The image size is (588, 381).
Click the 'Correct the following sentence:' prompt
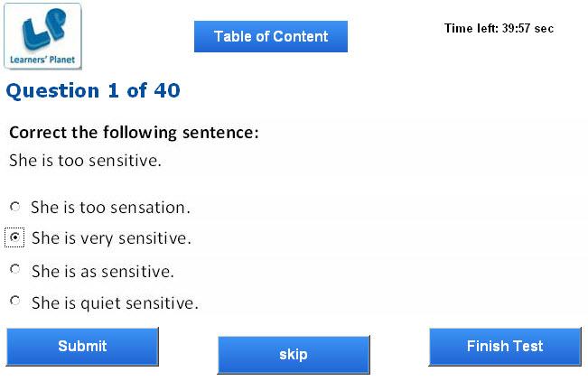[x=134, y=133]
